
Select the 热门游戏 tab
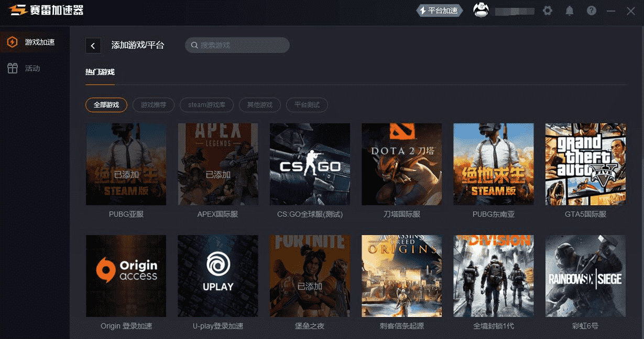[100, 72]
